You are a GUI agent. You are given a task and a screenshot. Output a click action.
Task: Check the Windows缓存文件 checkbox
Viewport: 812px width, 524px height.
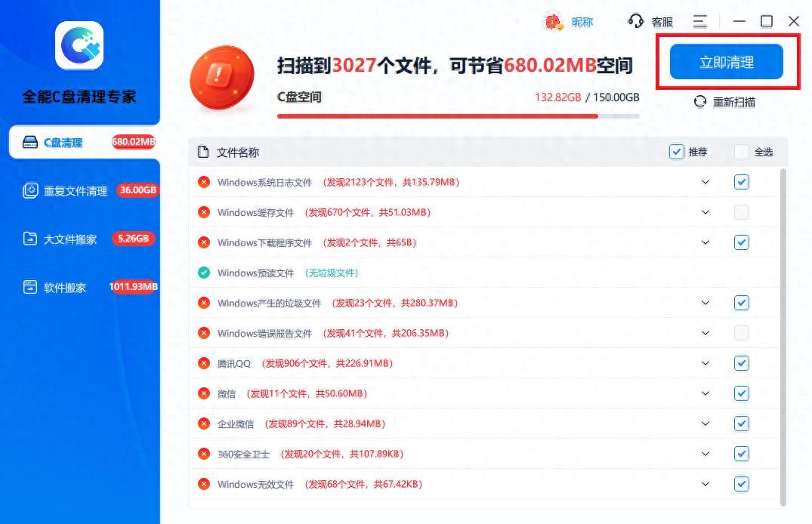(742, 212)
